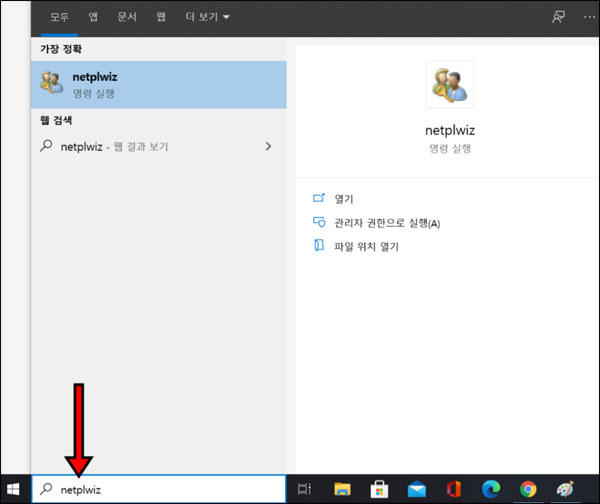The height and width of the screenshot is (504, 600).
Task: Choose 파일 위치 열기
Action: 367,246
